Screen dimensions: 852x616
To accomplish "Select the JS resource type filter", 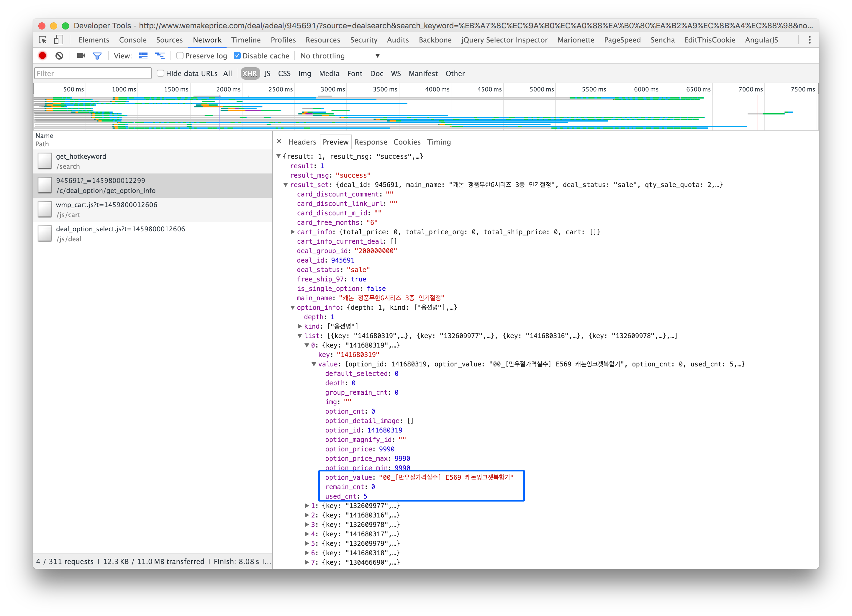I will click(x=267, y=74).
